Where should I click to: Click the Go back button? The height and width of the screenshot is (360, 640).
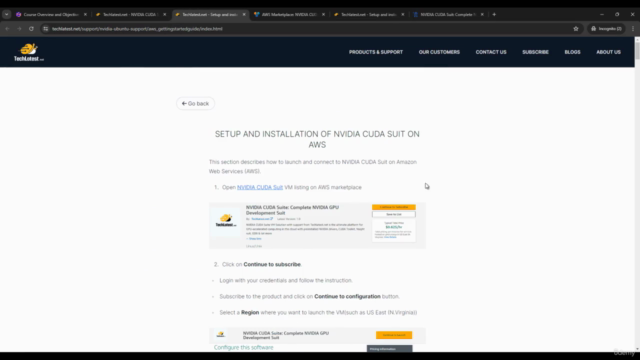tap(195, 104)
